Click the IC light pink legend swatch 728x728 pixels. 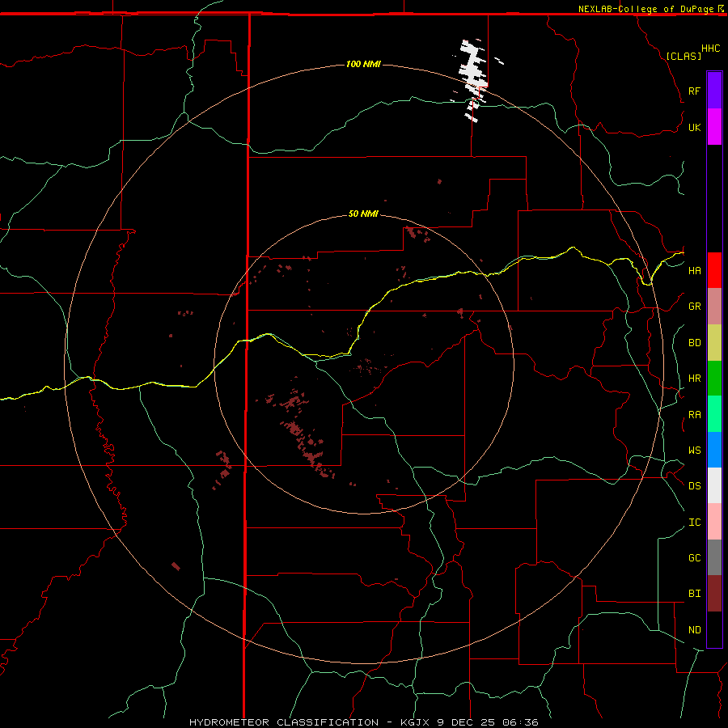tap(714, 522)
